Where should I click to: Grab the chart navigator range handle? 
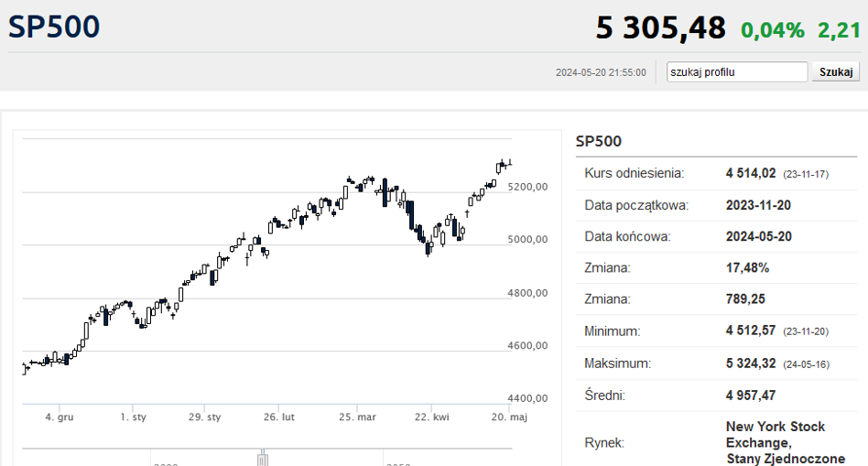263,459
